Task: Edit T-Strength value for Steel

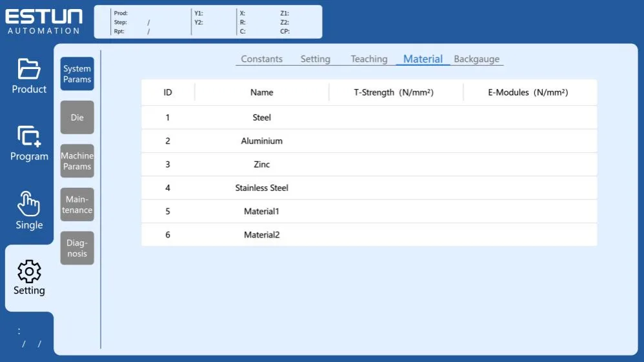Action: [x=396, y=117]
